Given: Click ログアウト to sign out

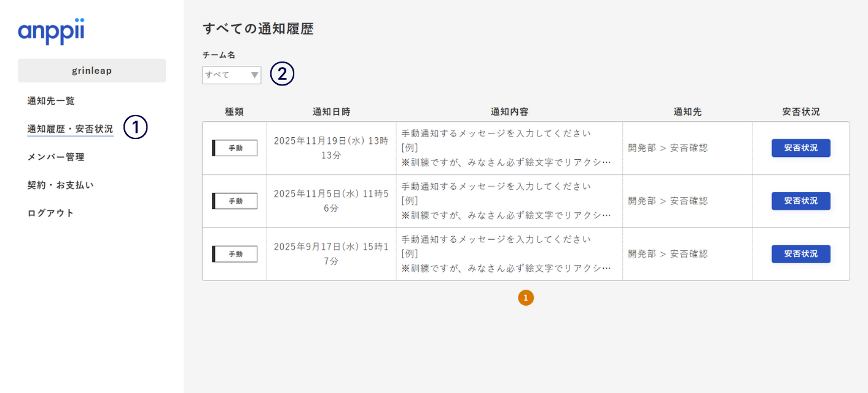Looking at the screenshot, I should pyautogui.click(x=51, y=213).
